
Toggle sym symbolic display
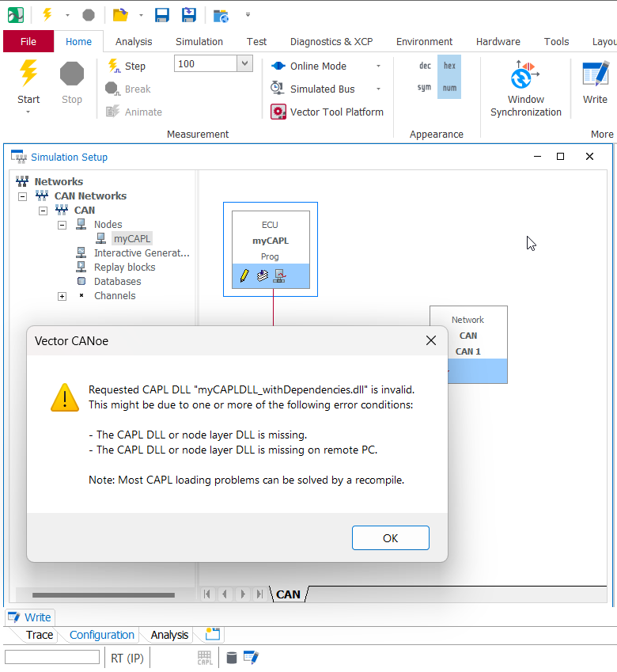click(425, 88)
